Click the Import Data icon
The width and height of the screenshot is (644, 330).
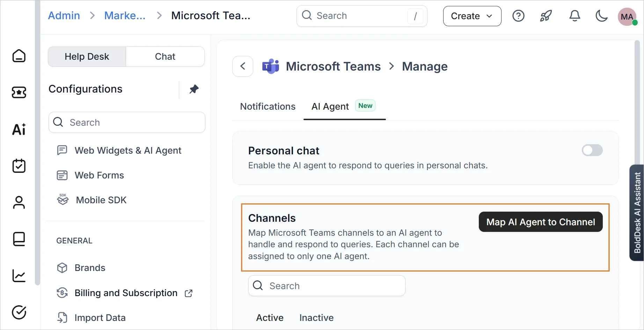tap(62, 317)
